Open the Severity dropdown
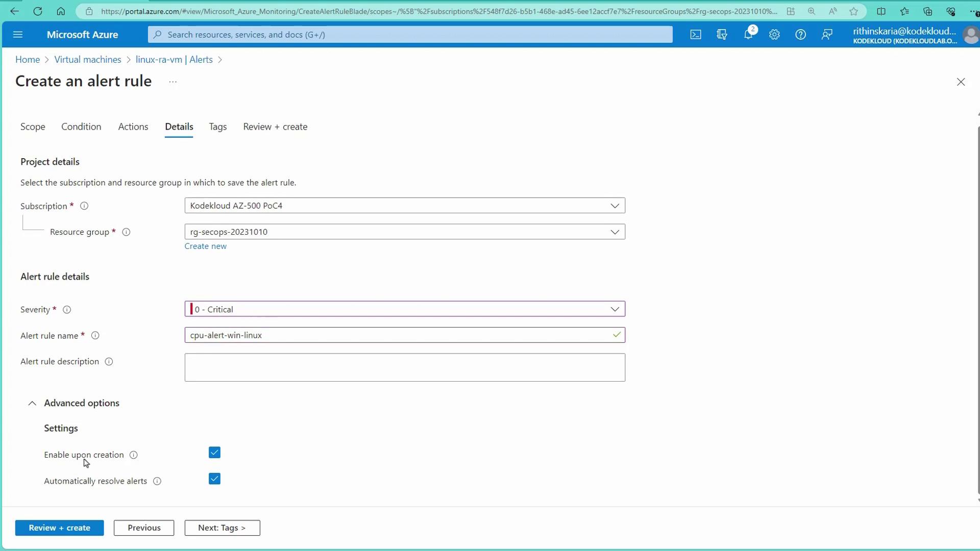 tap(404, 309)
